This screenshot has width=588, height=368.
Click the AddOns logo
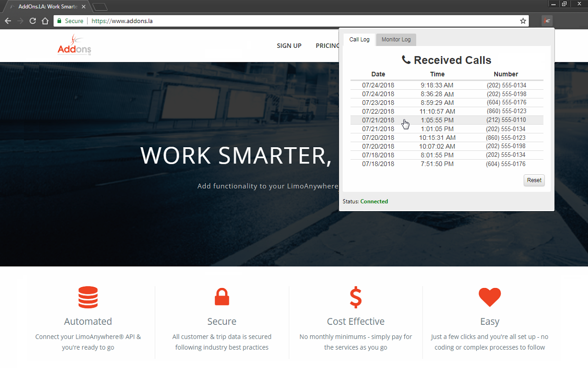74,45
